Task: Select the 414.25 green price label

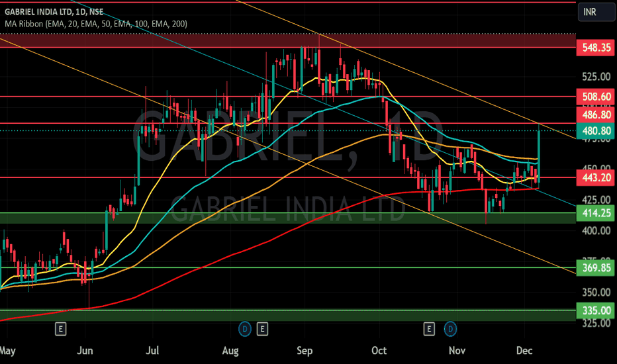Action: pyautogui.click(x=595, y=213)
